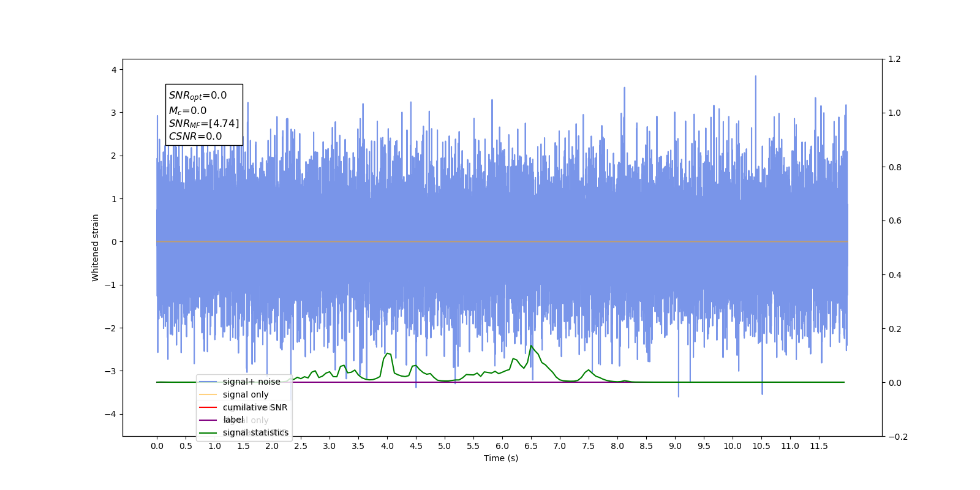Click the 'Whitened strain' y-axis label

pos(95,247)
